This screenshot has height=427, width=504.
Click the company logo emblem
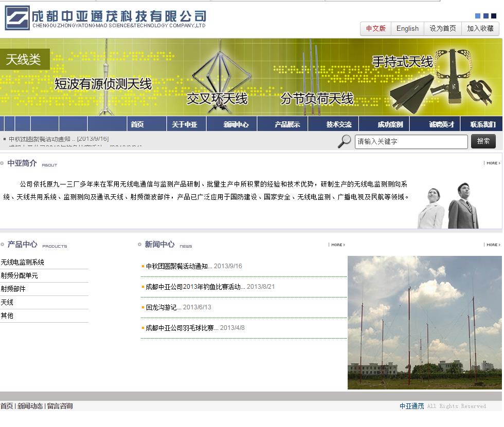point(17,17)
